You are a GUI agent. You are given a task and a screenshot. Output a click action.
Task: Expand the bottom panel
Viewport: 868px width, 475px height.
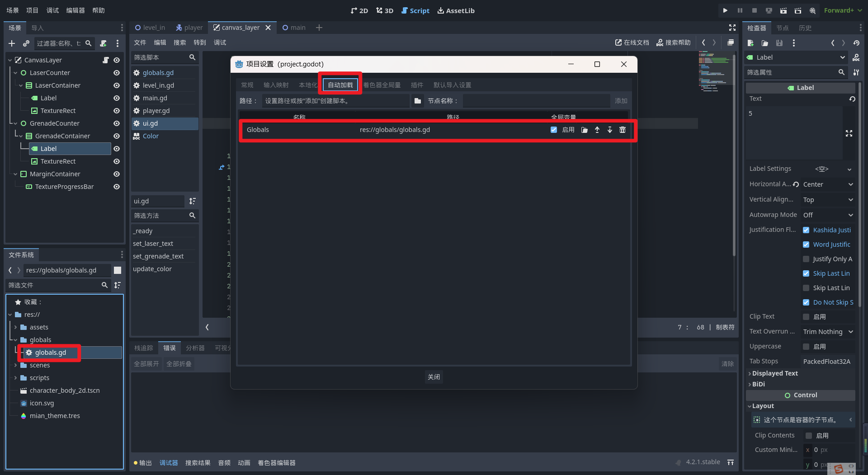[x=731, y=462]
